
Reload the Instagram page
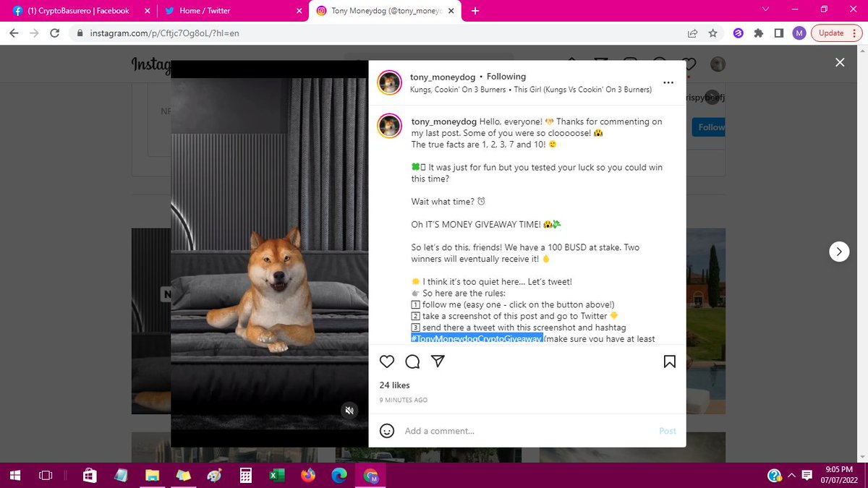[55, 33]
